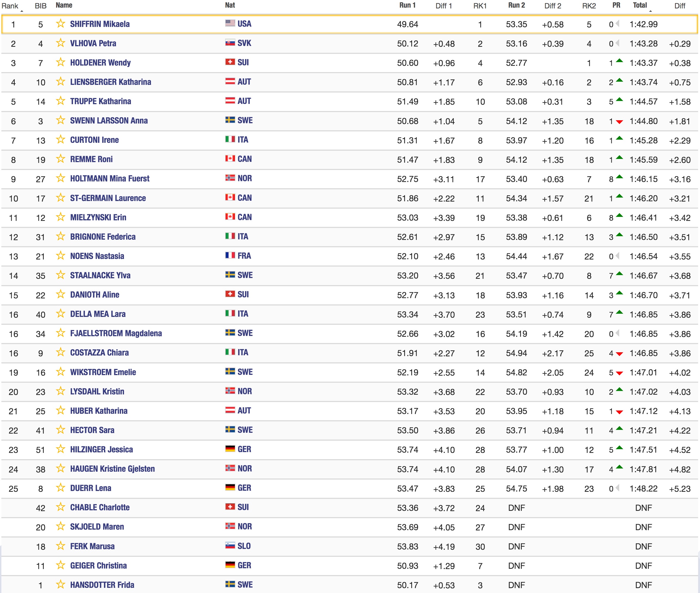Sort results by the Total column
700x593 pixels.
pos(640,5)
